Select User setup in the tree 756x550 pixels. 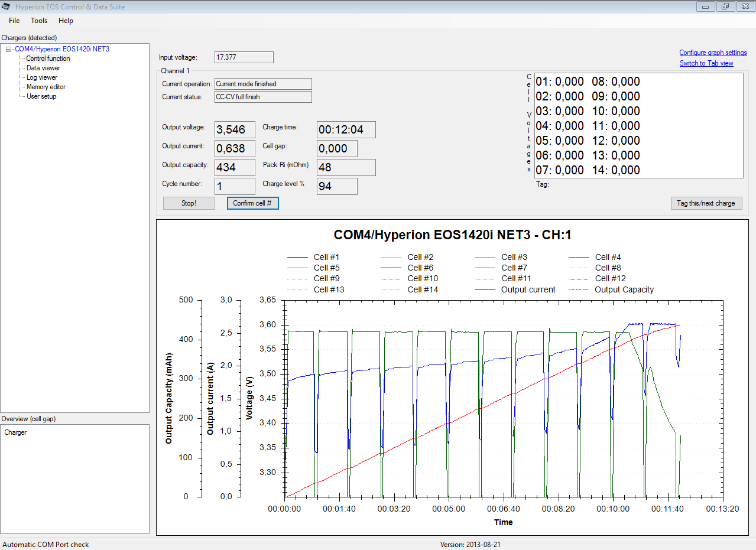coord(41,96)
